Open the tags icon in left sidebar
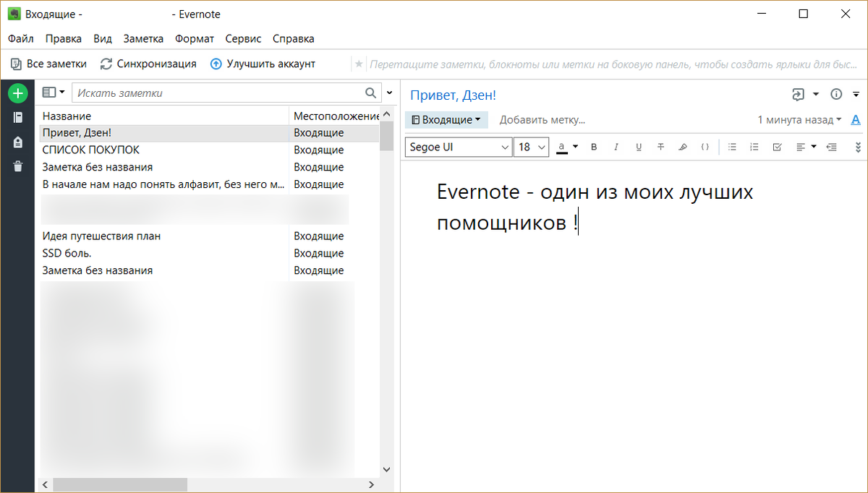The height and width of the screenshot is (493, 868). (x=17, y=142)
